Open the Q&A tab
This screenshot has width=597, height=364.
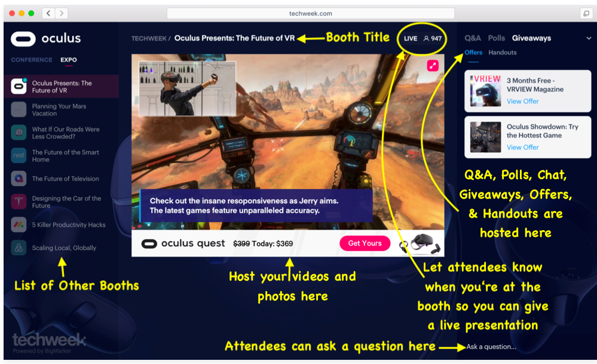click(473, 38)
